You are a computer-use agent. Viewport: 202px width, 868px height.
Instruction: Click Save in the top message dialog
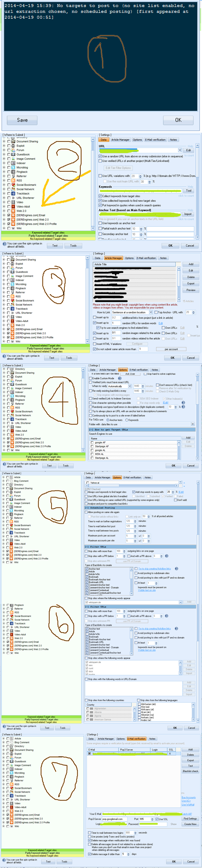[x=22, y=120]
